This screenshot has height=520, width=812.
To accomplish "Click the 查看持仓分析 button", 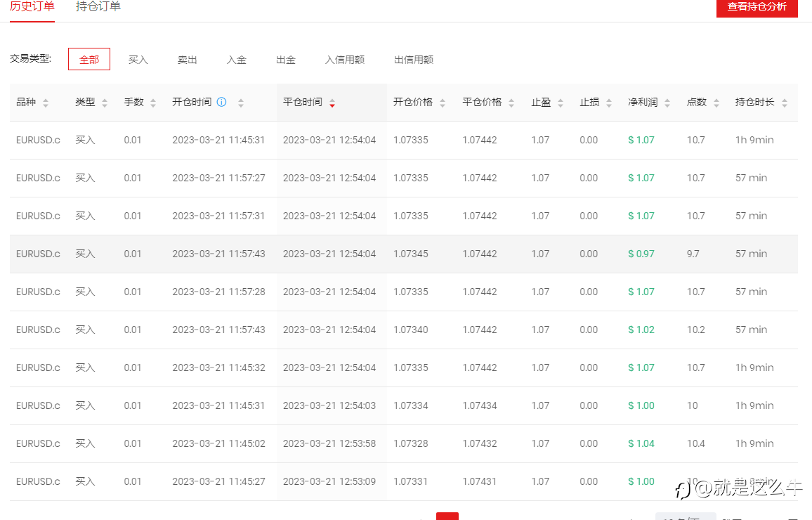I will pos(757,7).
